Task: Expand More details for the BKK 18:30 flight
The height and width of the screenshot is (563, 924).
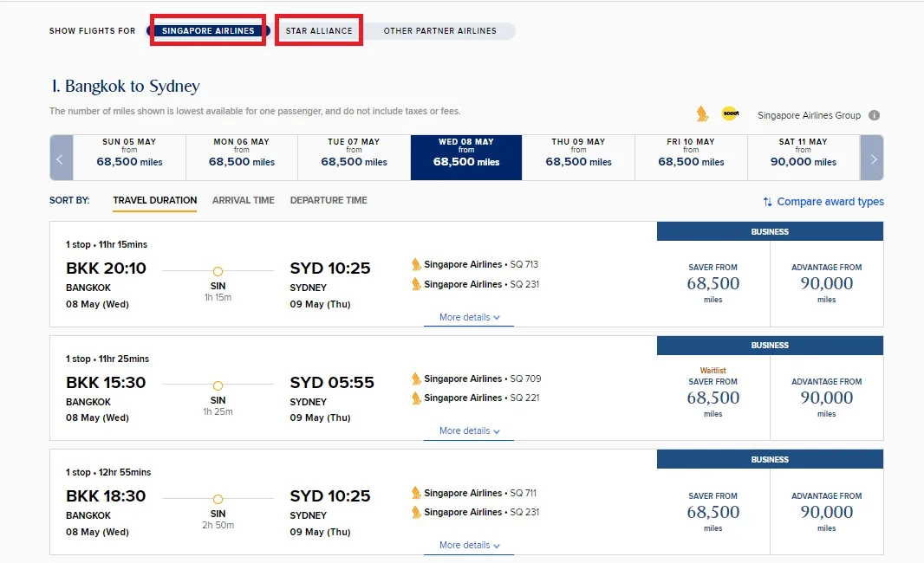Action: point(469,546)
